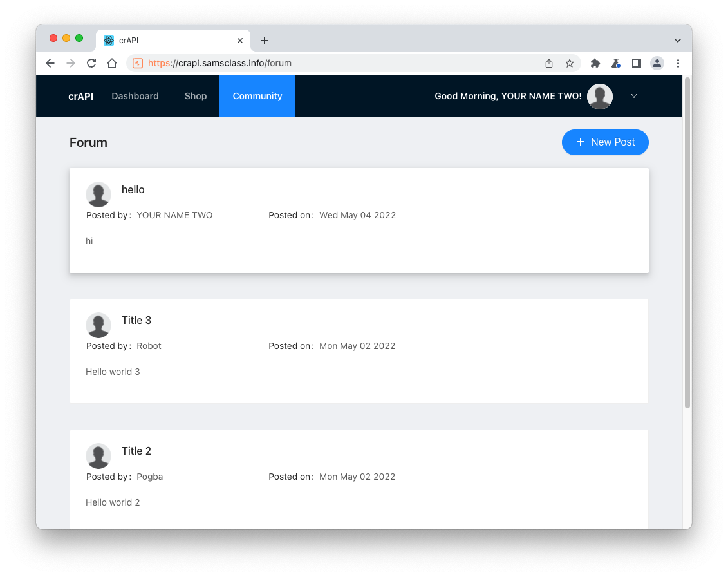This screenshot has height=577, width=728.
Task: Click the crAPI tab favicon
Action: pos(109,41)
